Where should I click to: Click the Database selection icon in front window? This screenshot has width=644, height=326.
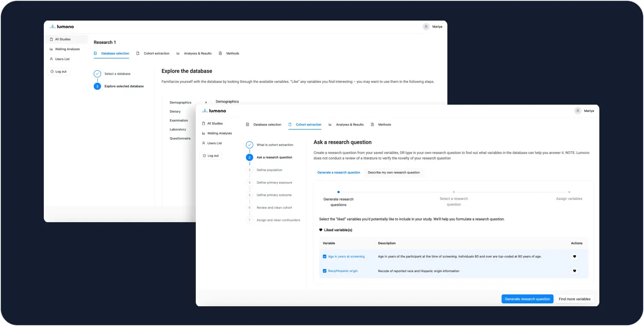click(247, 124)
